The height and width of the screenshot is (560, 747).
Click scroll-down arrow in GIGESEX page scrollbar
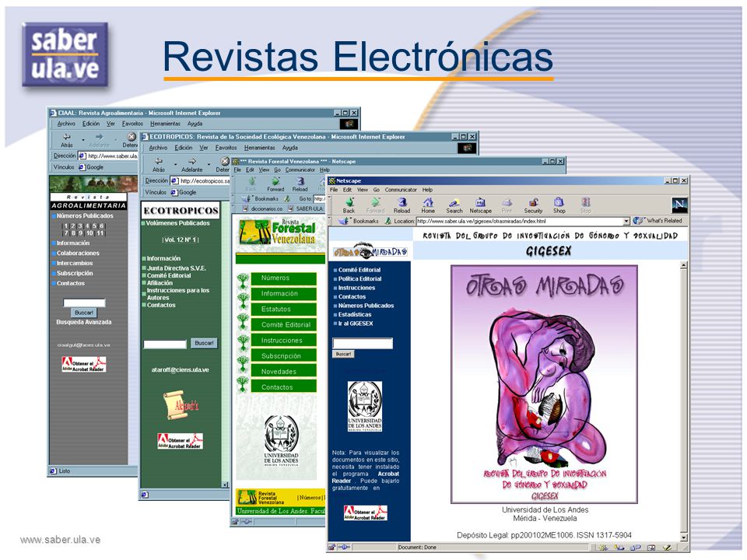point(684,537)
